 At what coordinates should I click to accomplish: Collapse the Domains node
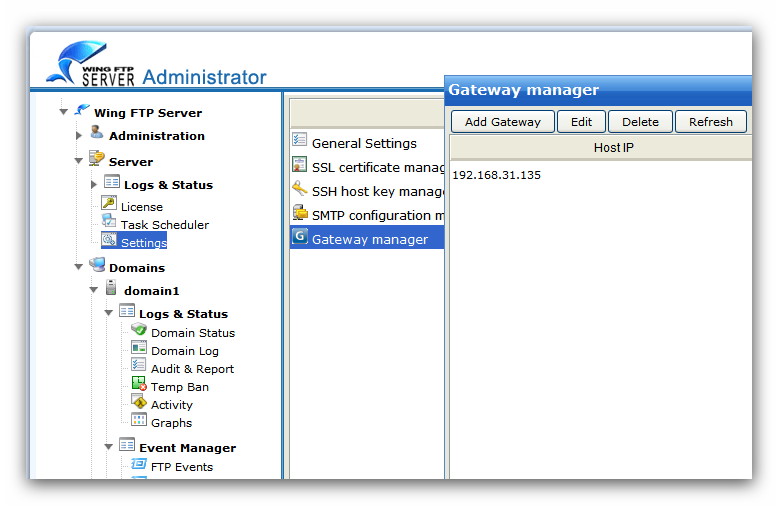click(x=78, y=267)
